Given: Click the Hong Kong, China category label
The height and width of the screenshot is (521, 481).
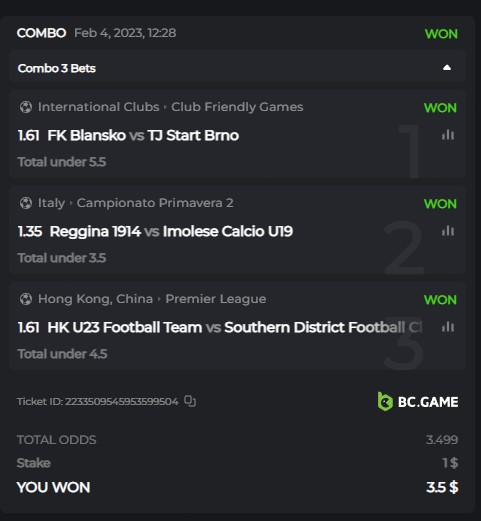Looking at the screenshot, I should pyautogui.click(x=95, y=299).
